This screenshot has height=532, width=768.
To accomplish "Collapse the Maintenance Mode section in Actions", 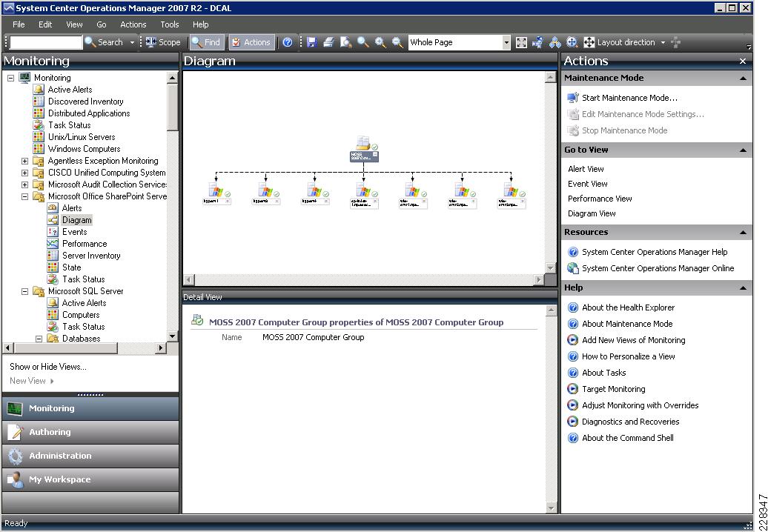I will pyautogui.click(x=743, y=79).
